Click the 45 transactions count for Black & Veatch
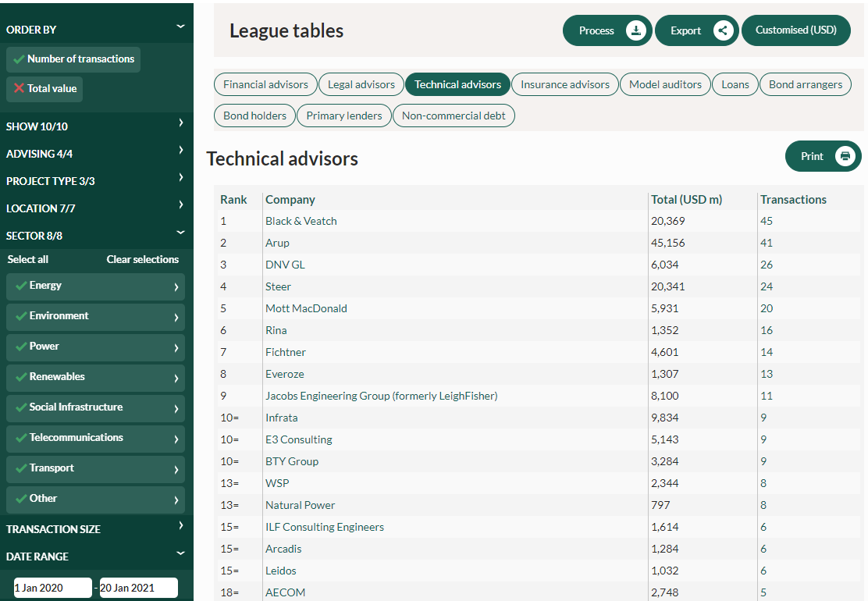Screen dimensions: 868x601 pyautogui.click(x=767, y=222)
